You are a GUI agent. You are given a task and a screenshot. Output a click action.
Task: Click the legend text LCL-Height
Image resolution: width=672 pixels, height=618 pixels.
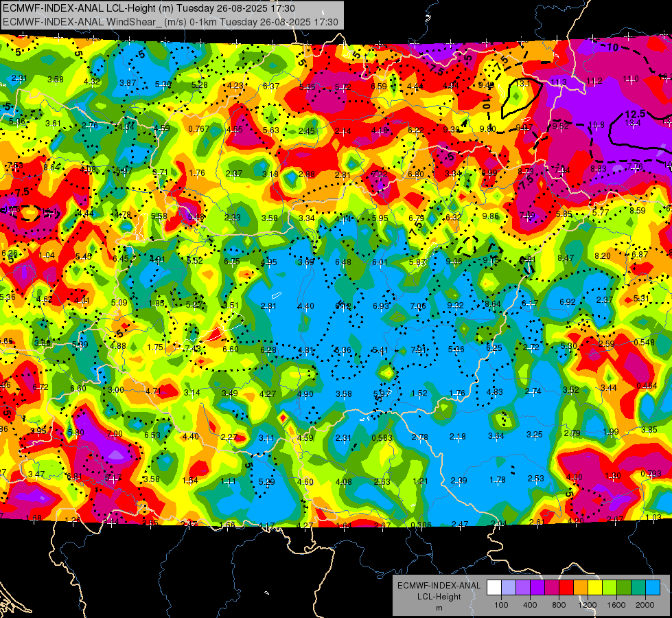click(439, 597)
